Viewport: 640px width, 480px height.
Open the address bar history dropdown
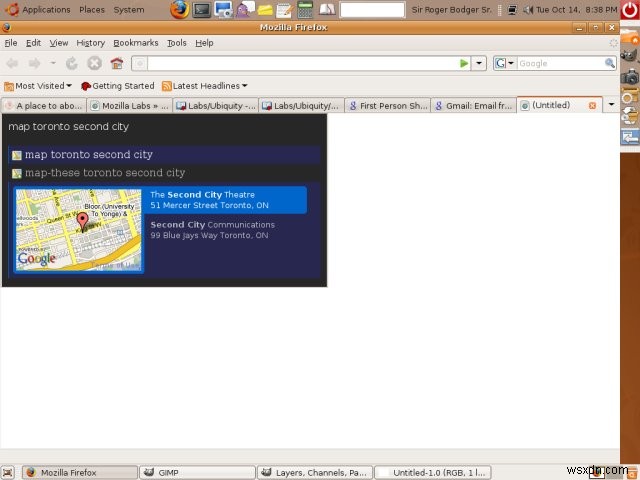479,63
